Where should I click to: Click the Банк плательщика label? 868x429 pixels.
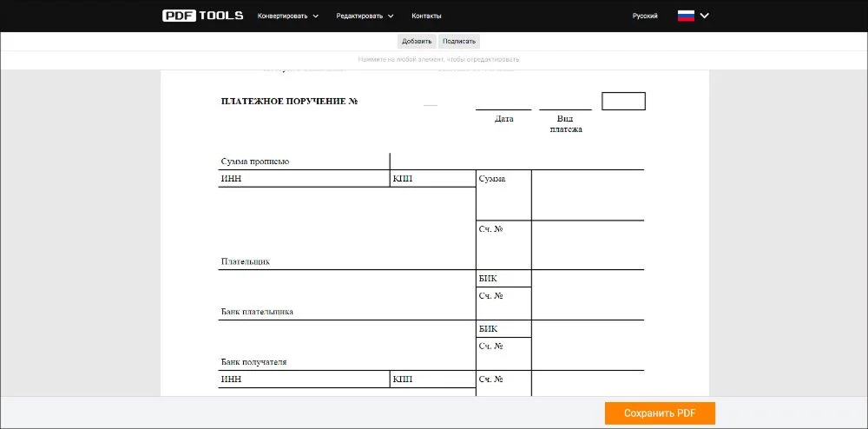257,312
